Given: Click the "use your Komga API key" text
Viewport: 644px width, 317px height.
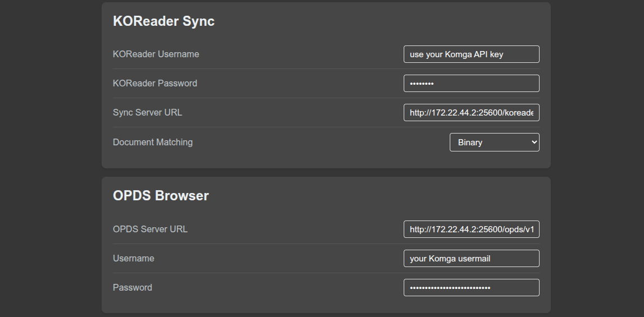Looking at the screenshot, I should coord(456,54).
